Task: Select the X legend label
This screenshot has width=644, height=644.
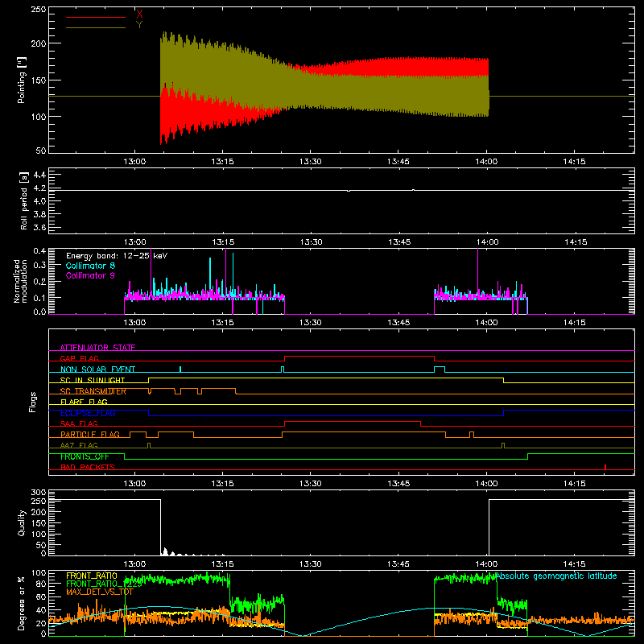Action: pos(139,14)
